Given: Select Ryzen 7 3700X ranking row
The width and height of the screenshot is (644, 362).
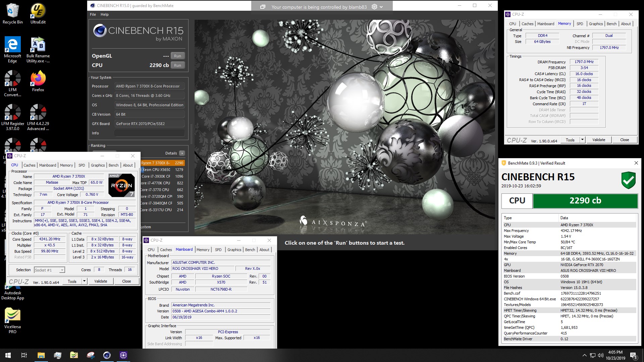Looking at the screenshot, I should [162, 163].
